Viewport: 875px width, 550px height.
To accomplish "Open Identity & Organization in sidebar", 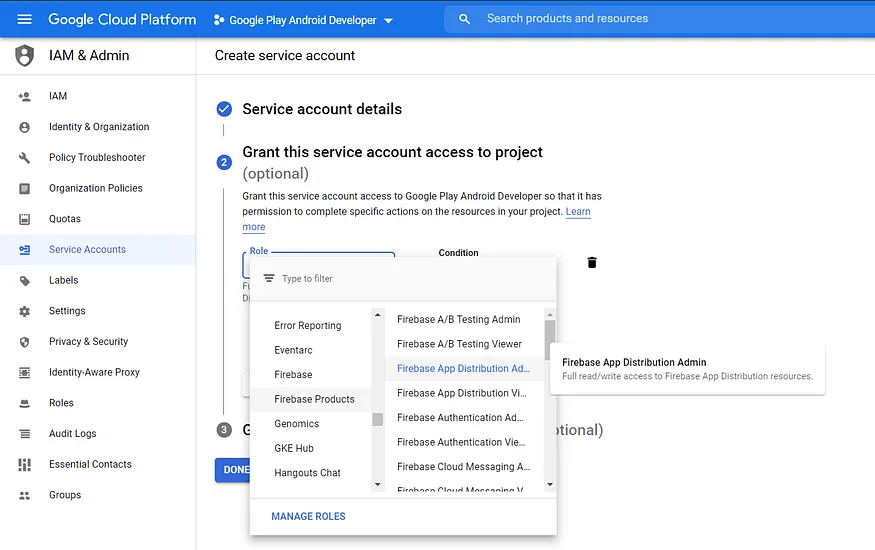I will click(99, 127).
